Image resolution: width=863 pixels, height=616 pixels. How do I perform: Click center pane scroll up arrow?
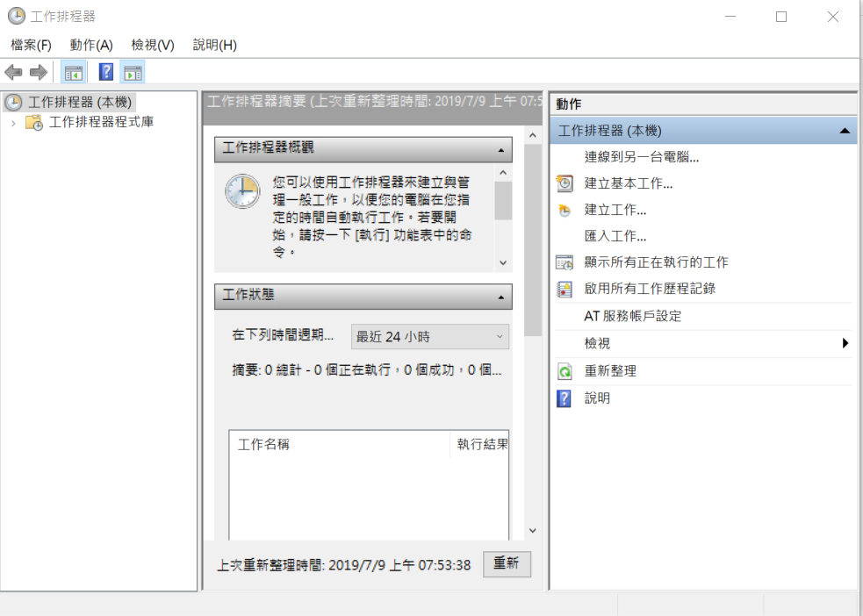532,135
